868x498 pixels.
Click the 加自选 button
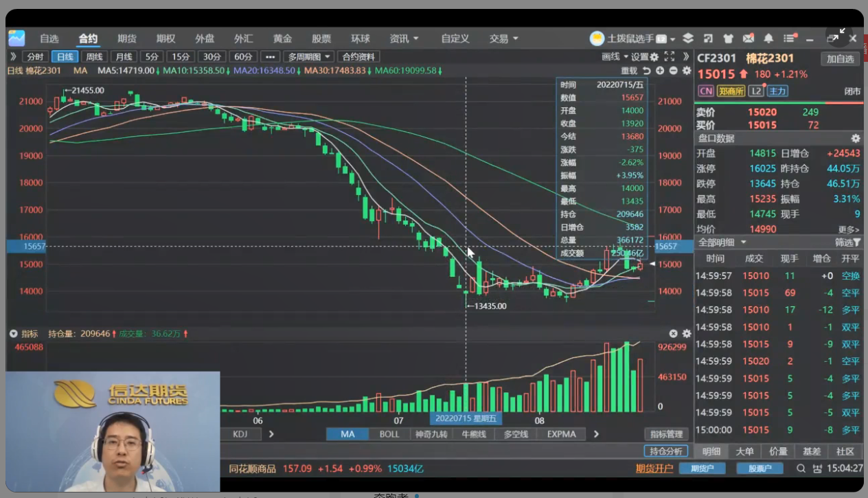841,59
